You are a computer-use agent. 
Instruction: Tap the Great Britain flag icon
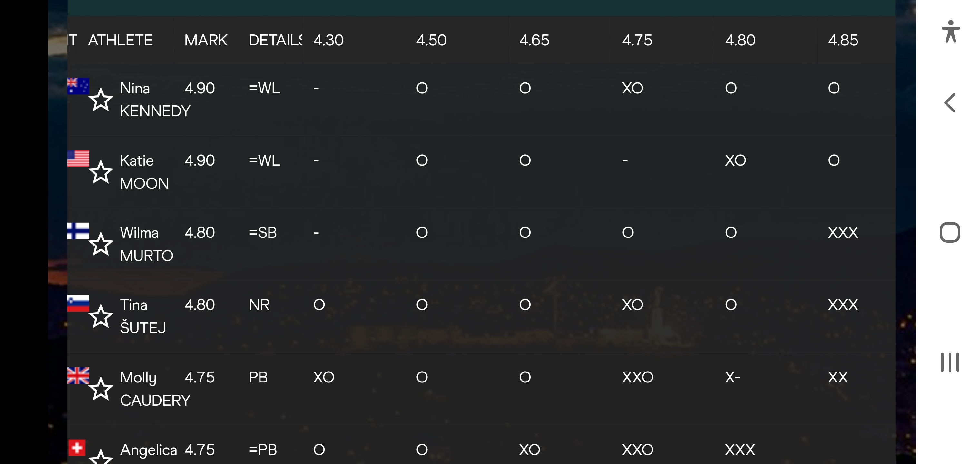78,376
